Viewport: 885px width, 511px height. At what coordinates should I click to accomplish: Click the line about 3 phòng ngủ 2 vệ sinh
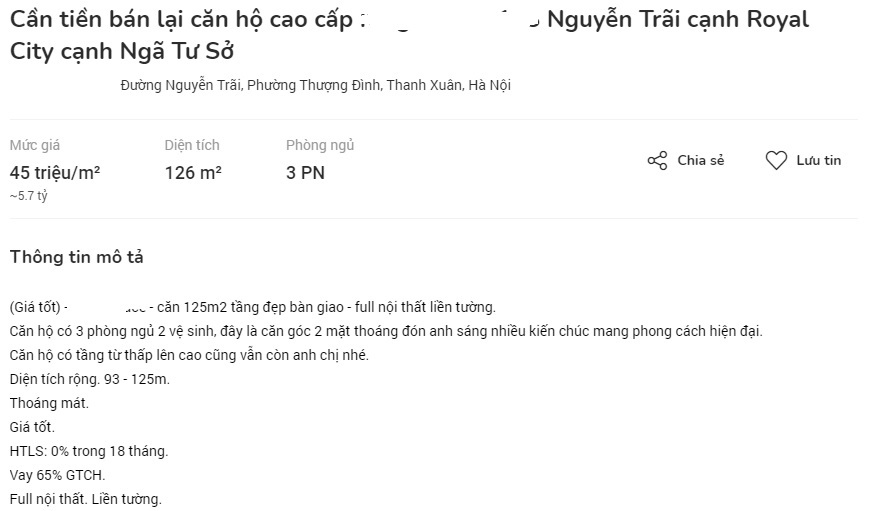[386, 331]
